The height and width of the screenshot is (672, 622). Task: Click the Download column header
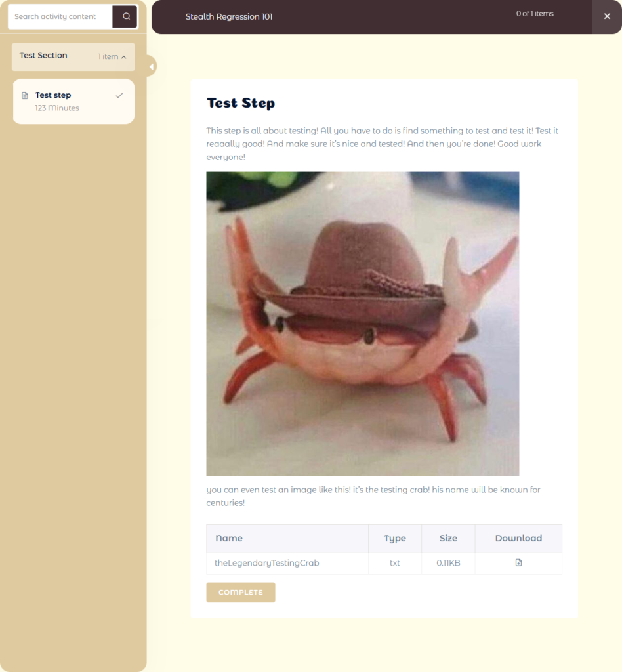coord(518,538)
